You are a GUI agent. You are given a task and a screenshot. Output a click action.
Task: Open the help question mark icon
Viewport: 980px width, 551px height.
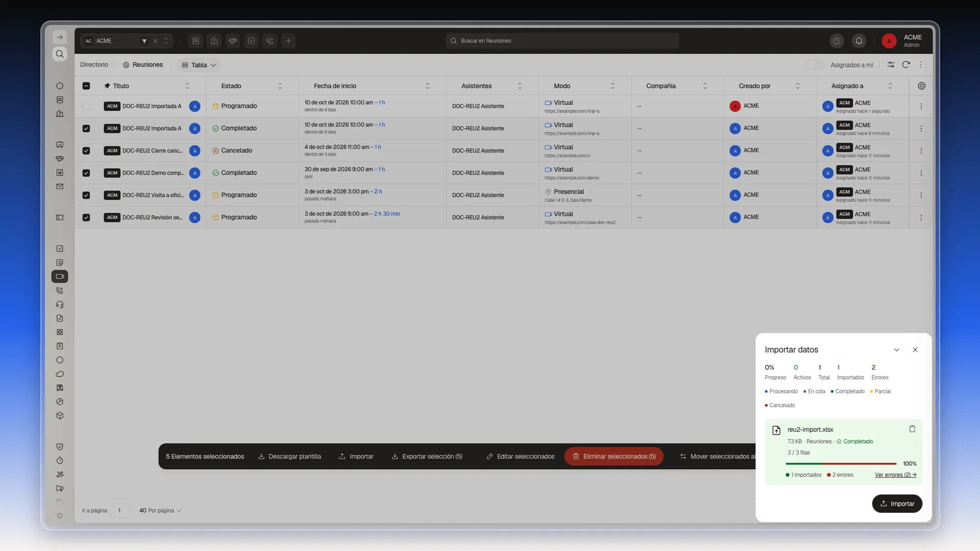[x=837, y=41]
